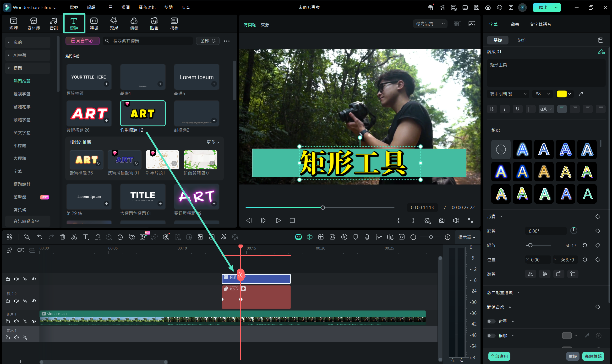Click the voiceover microphone icon
Viewport: 612px width, 364px height.
coord(367,237)
